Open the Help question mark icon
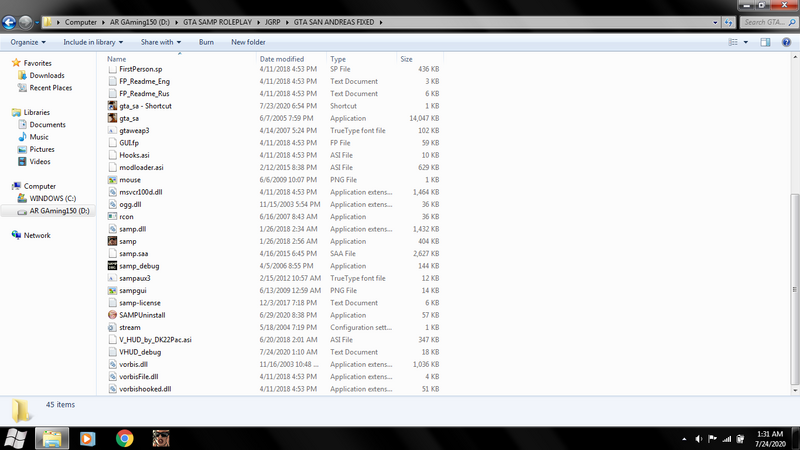Image resolution: width=800 pixels, height=450 pixels. (786, 42)
